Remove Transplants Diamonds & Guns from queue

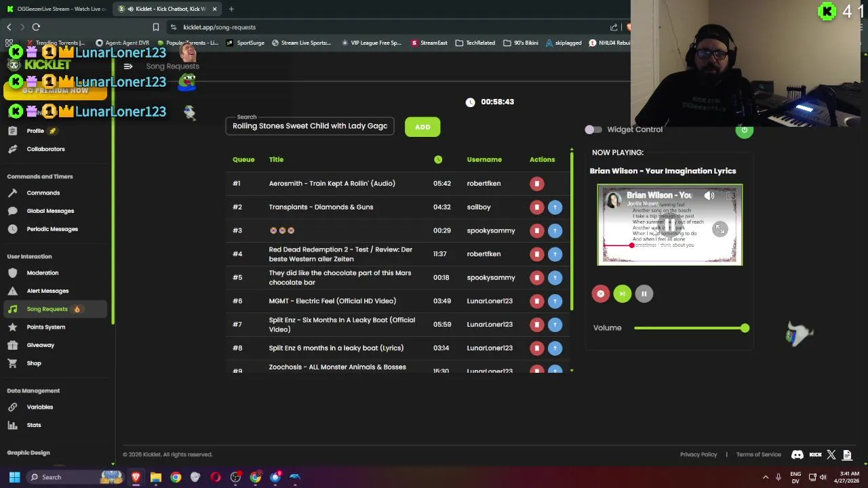pos(536,207)
